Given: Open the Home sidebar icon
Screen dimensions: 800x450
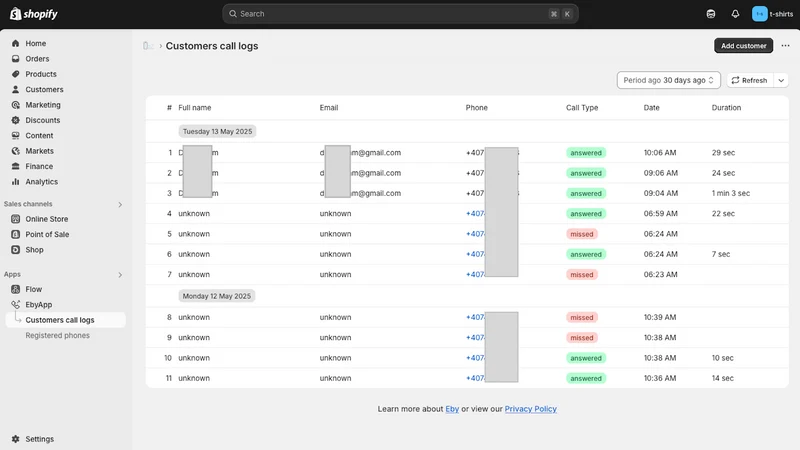Looking at the screenshot, I should pyautogui.click(x=15, y=43).
